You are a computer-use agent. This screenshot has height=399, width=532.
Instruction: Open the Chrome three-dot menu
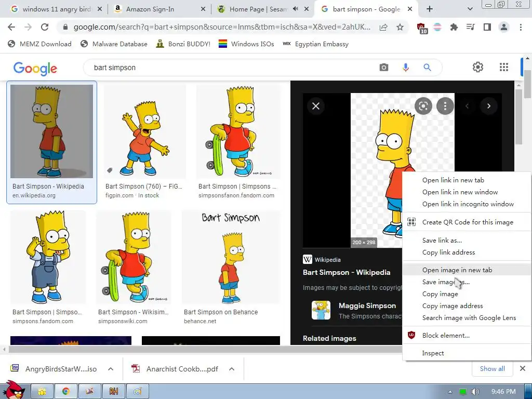coord(521,27)
